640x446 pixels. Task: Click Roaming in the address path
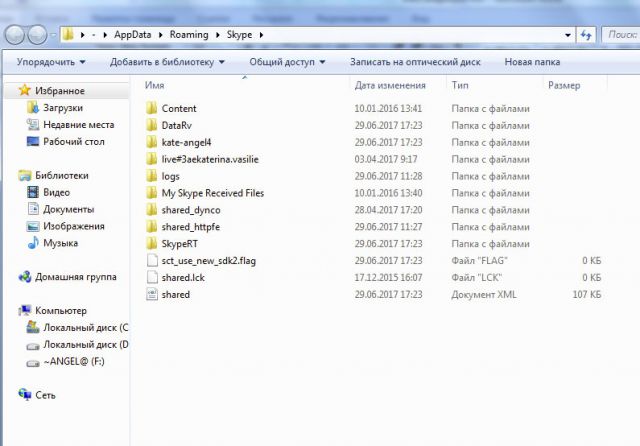pos(189,35)
